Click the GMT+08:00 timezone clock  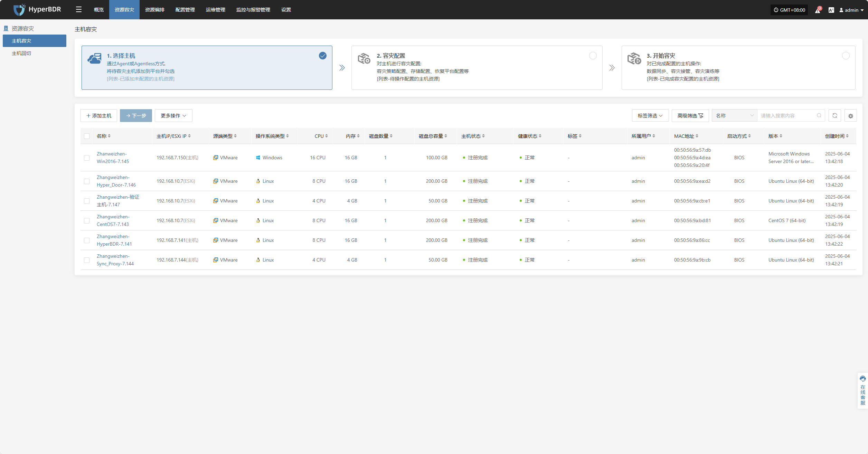click(x=789, y=10)
